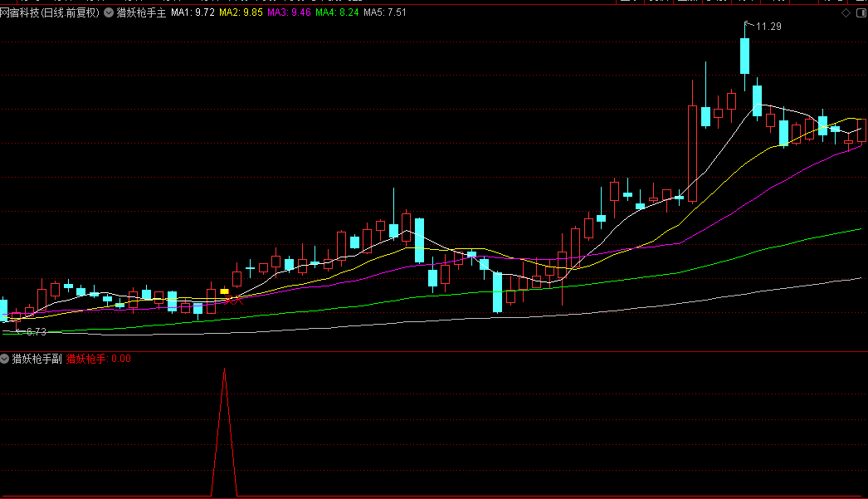The width and height of the screenshot is (868, 499).
Task: Click the MA5: 7.51 value label
Action: pyautogui.click(x=385, y=12)
